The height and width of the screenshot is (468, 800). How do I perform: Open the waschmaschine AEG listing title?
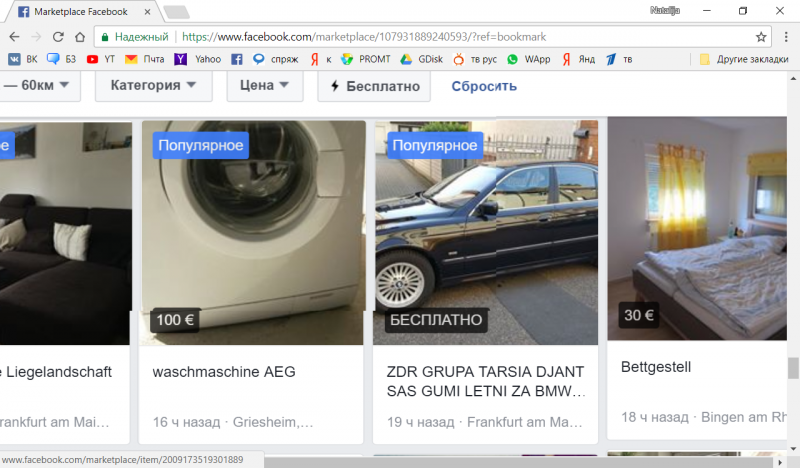pos(224,372)
